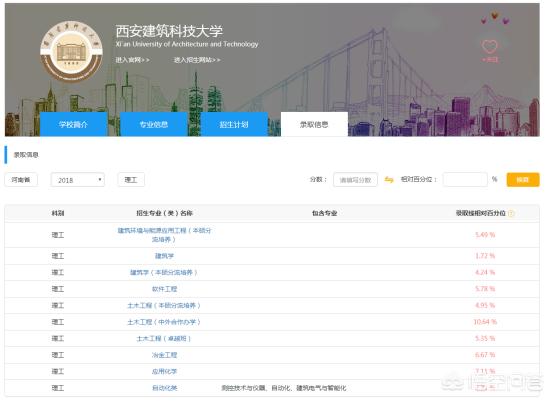Focus the 分数 score input field

point(355,180)
